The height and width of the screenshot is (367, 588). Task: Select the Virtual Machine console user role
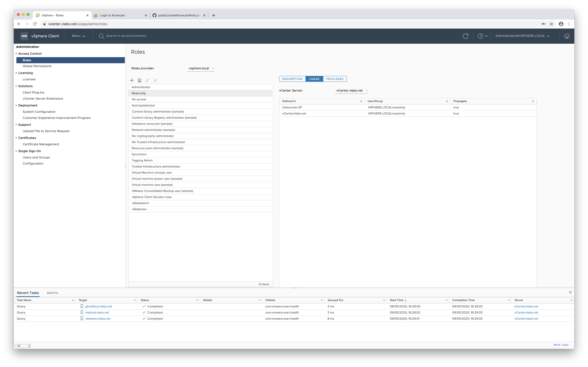(x=201, y=173)
